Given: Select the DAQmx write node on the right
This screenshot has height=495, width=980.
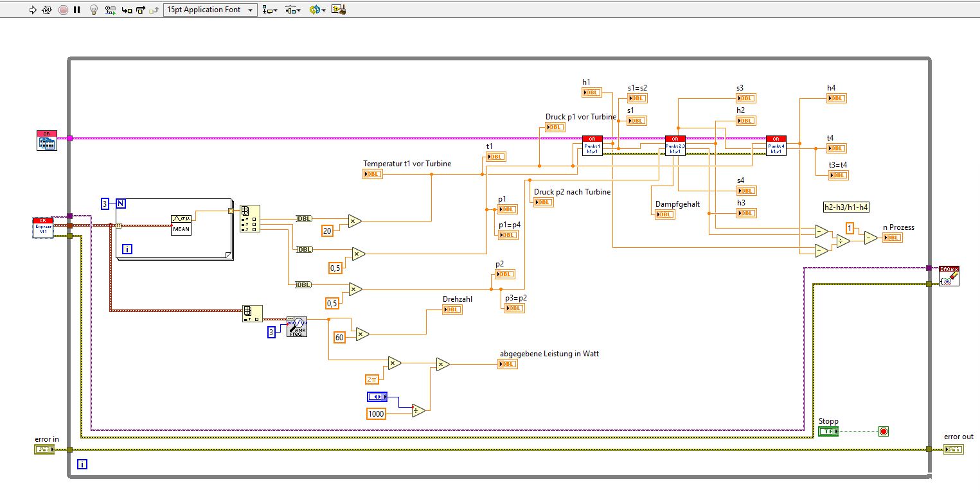Looking at the screenshot, I should pos(949,275).
